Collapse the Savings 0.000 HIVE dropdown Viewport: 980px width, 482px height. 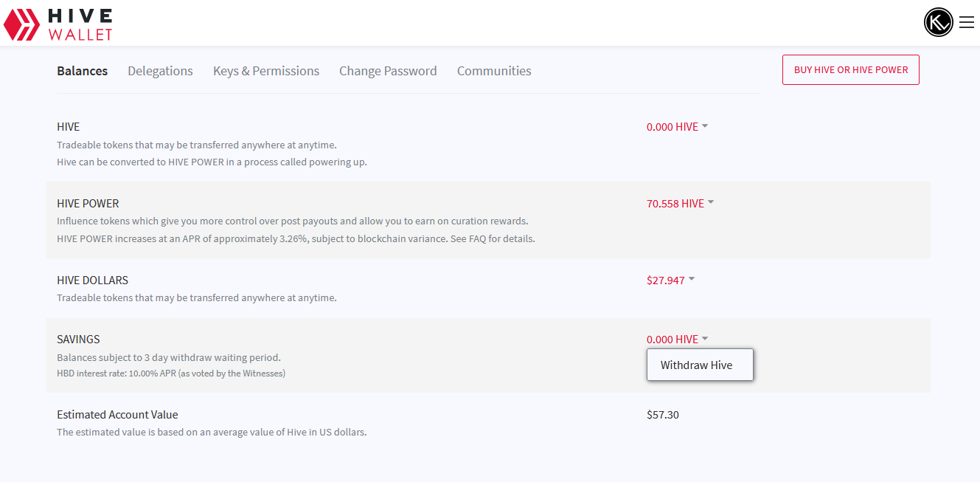pyautogui.click(x=677, y=340)
